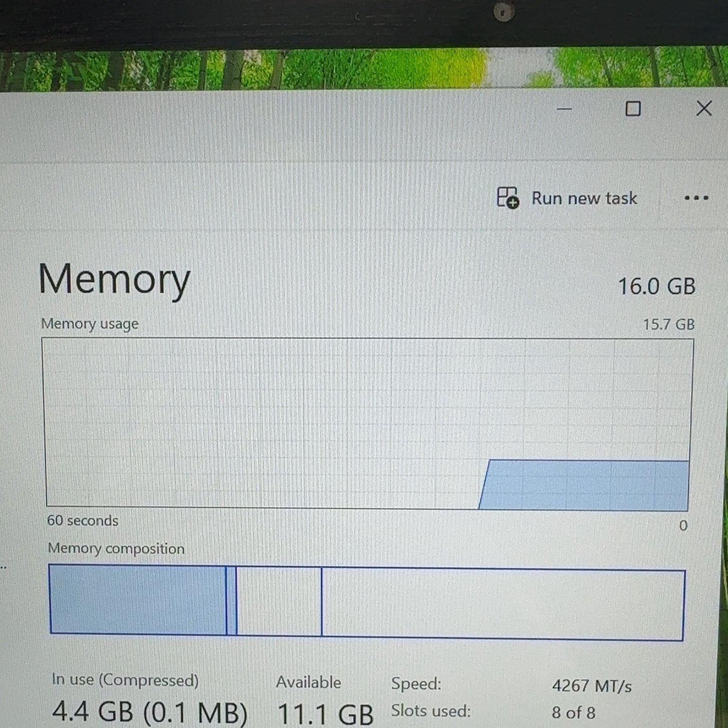Click the Memory heading title
This screenshot has width=728, height=728.
(x=114, y=280)
